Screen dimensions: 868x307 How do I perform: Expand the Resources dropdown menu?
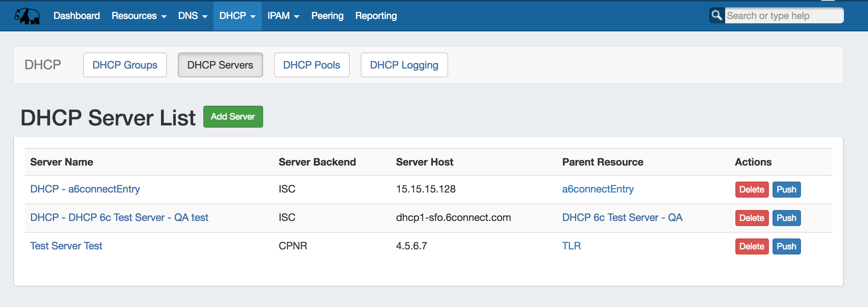click(139, 16)
